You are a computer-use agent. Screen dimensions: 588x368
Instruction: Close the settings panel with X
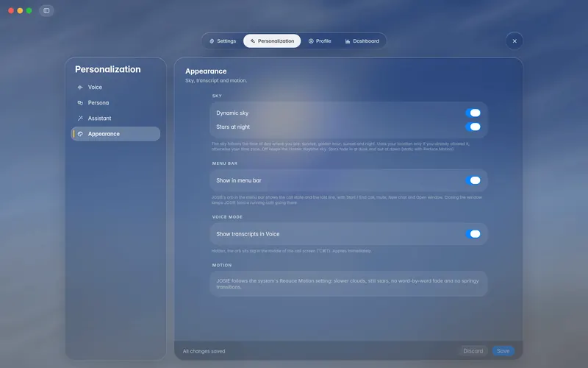(514, 41)
